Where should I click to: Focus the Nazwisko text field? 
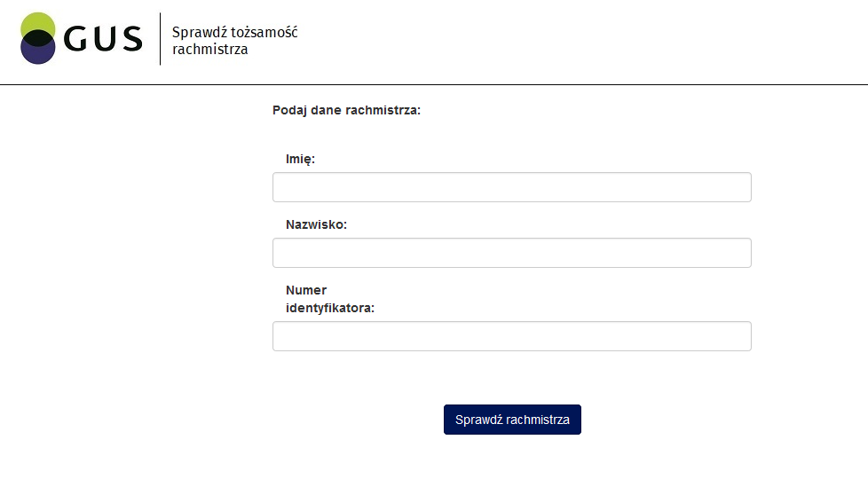click(511, 253)
